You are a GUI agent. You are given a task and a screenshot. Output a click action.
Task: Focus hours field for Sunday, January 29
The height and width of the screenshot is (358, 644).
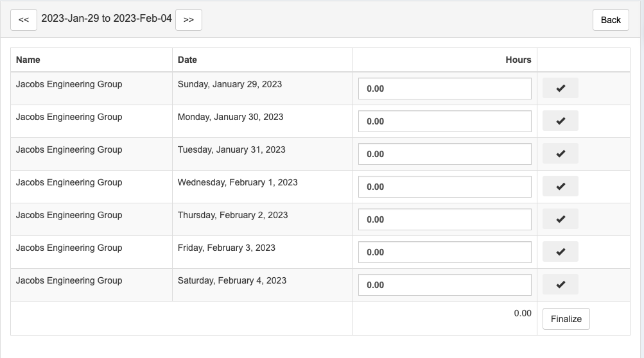445,89
